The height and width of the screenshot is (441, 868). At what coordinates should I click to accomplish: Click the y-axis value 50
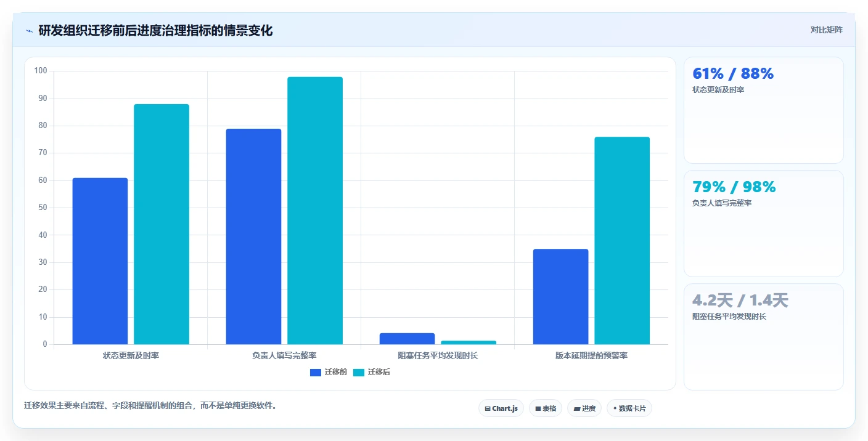coord(43,208)
